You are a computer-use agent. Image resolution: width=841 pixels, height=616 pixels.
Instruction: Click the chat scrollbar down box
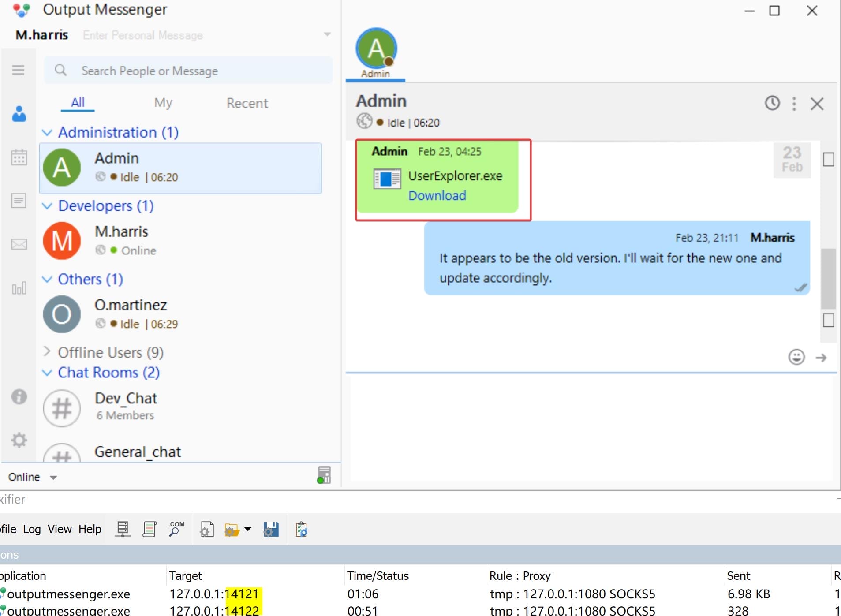click(x=829, y=320)
